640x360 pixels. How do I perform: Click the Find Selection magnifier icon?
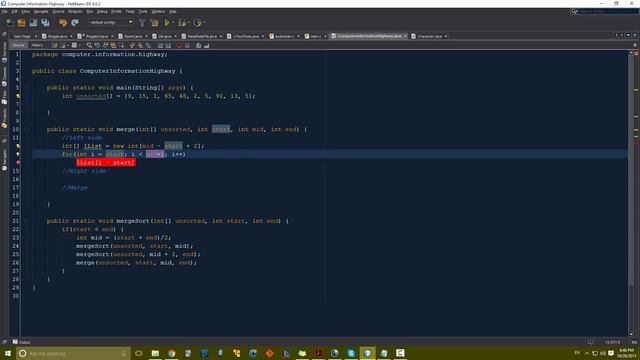[x=89, y=45]
